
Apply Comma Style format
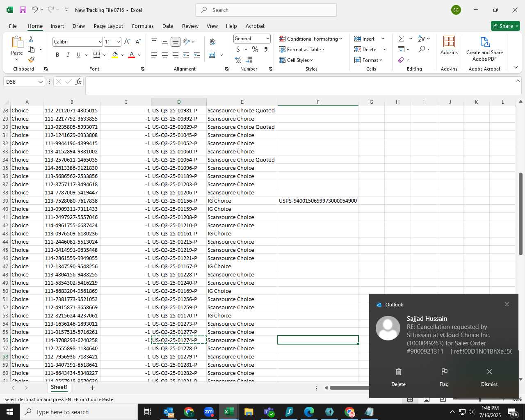click(x=266, y=49)
